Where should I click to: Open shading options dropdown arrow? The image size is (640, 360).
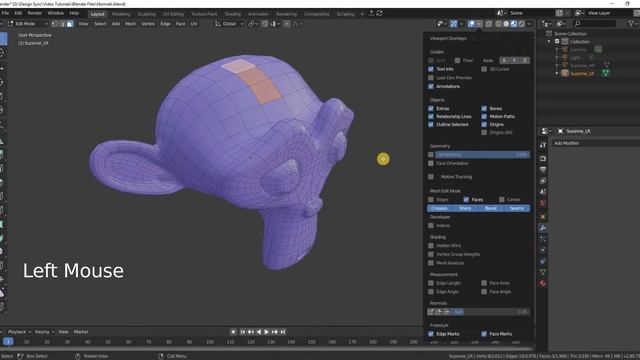tap(529, 24)
